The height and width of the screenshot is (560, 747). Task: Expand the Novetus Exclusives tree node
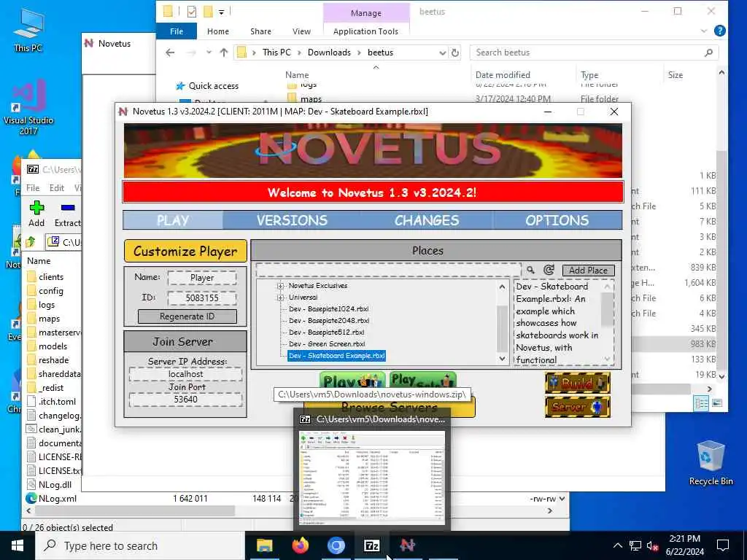(x=280, y=286)
